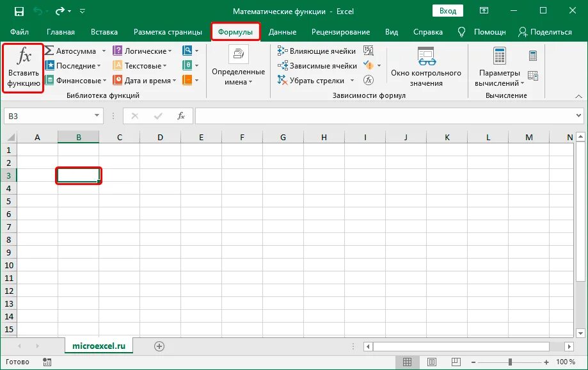The height and width of the screenshot is (370, 588).
Task: Switch to the Вид tab
Action: pos(391,32)
